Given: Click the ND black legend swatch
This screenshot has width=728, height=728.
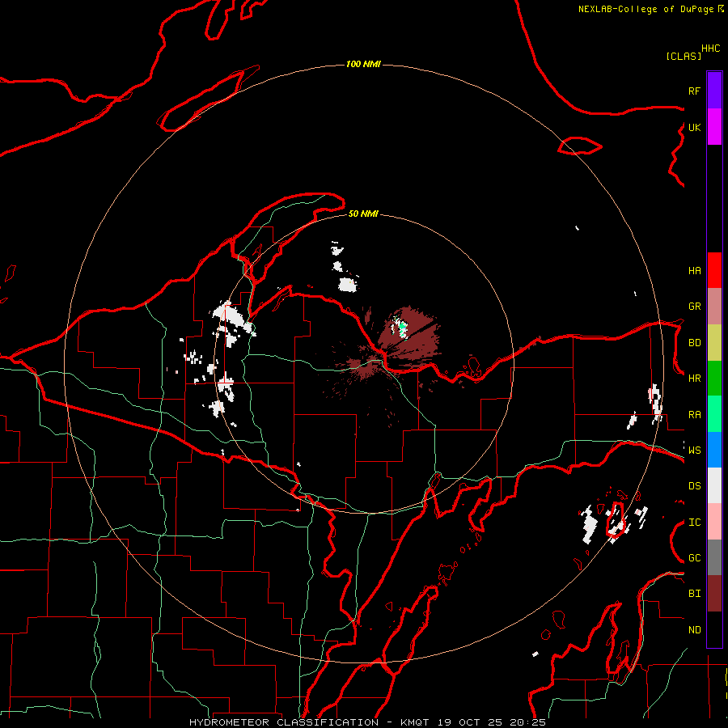Looking at the screenshot, I should pyautogui.click(x=714, y=629).
